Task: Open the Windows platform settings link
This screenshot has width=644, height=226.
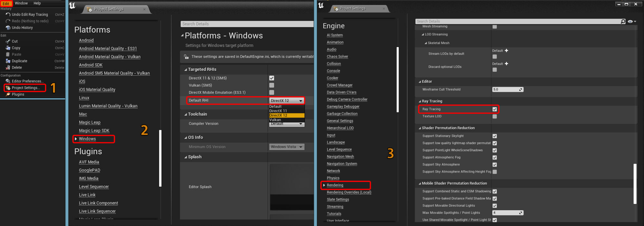Action: (87, 139)
